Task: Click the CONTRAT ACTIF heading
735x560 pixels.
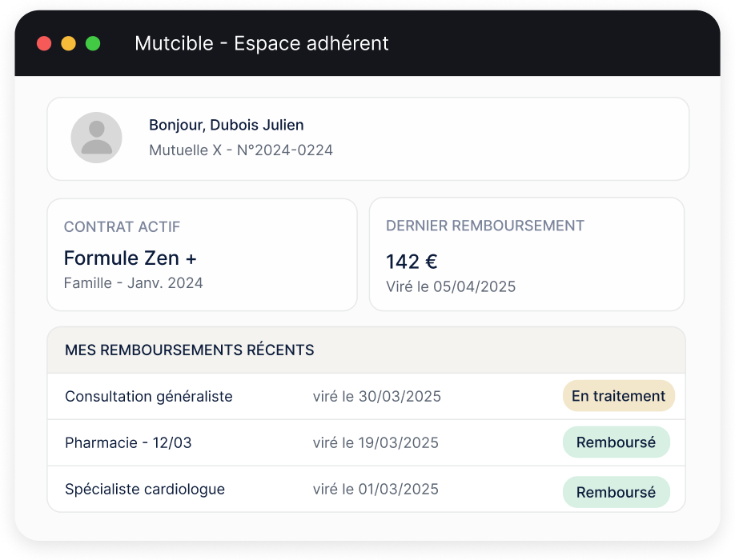Action: [x=122, y=227]
